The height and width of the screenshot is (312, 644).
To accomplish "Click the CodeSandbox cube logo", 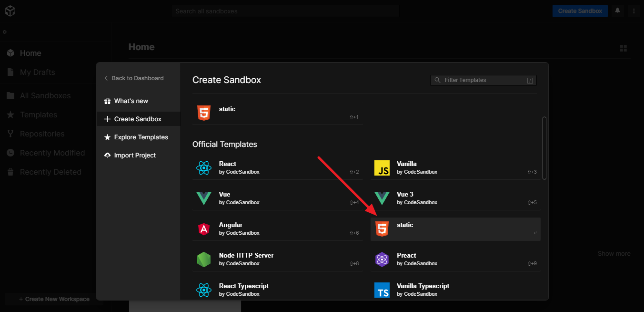I will click(x=10, y=11).
